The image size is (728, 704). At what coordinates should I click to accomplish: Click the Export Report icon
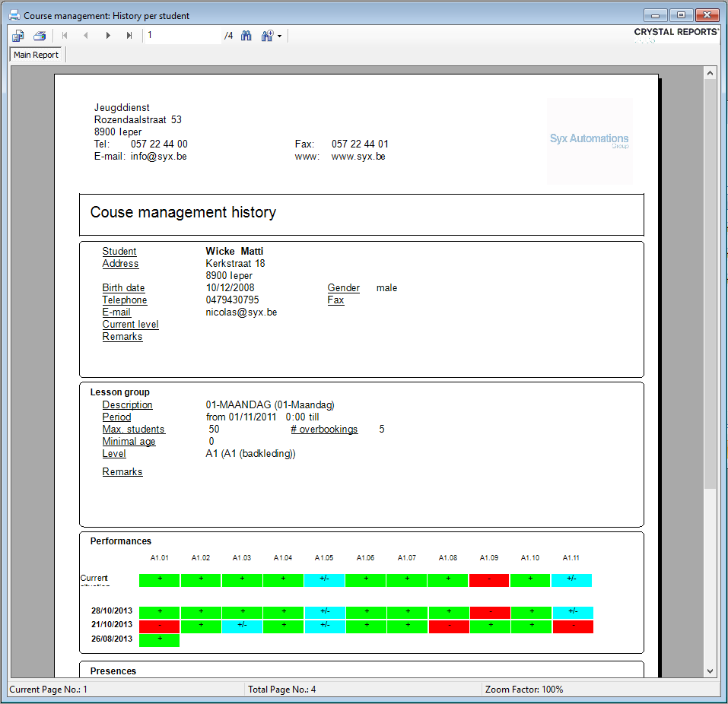(18, 36)
